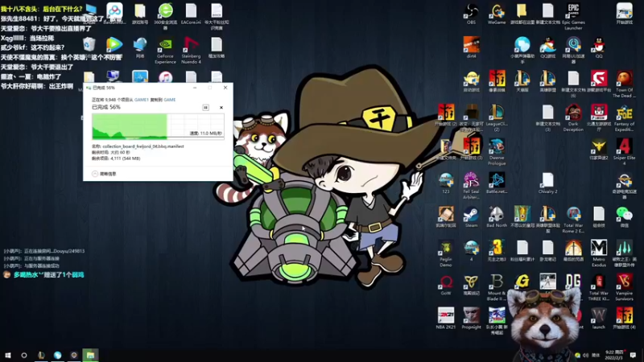Image resolution: width=644 pixels, height=362 pixels.
Task: Open the taskbar volume control
Action: tap(585, 355)
